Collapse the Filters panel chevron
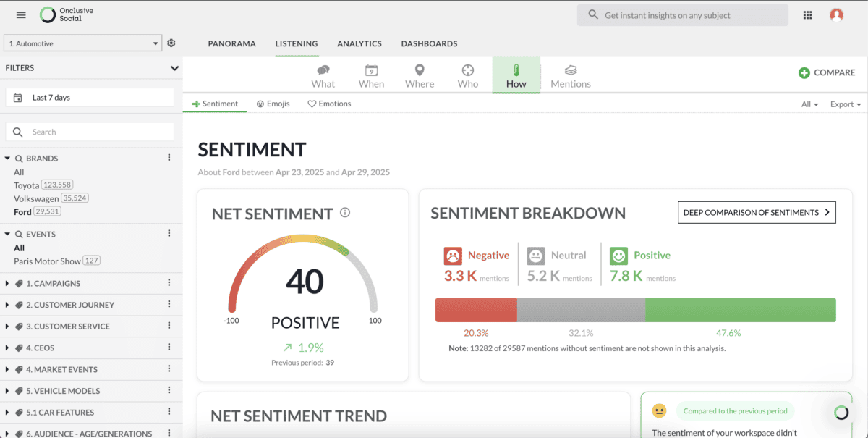 click(174, 68)
